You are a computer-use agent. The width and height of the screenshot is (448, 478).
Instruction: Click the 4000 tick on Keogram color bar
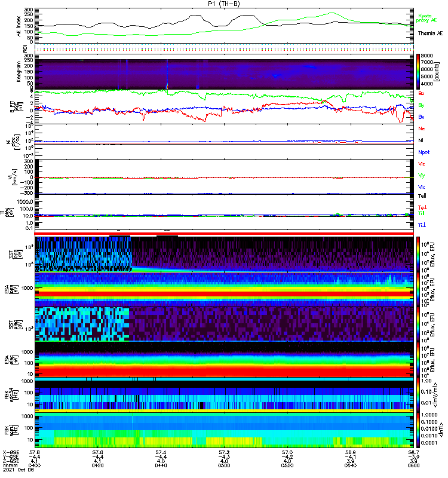click(x=426, y=84)
